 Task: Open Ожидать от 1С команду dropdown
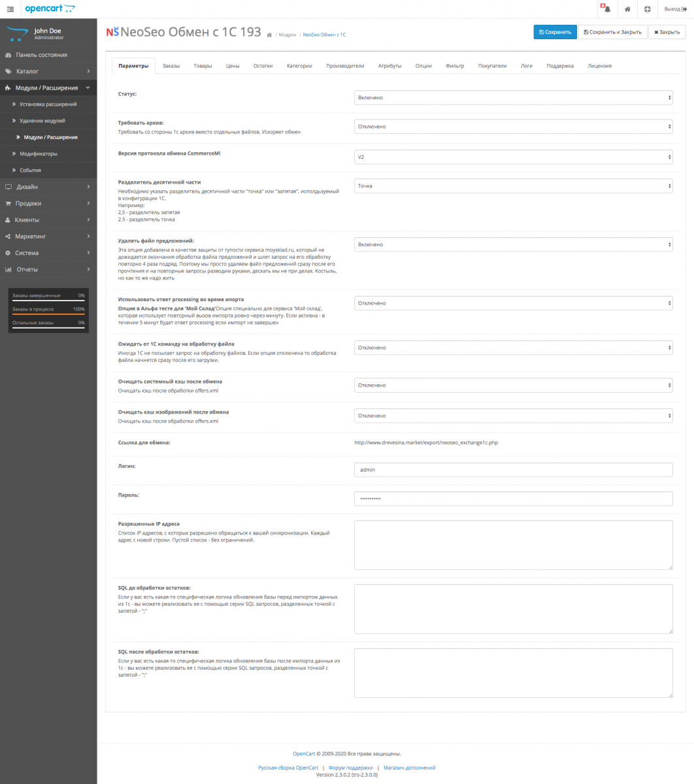[x=513, y=348]
